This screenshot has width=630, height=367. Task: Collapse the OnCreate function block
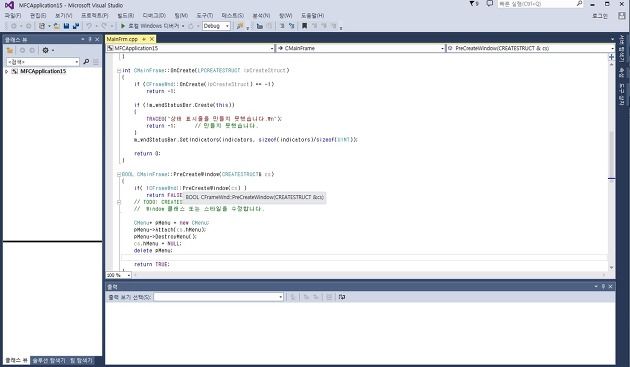point(119,70)
